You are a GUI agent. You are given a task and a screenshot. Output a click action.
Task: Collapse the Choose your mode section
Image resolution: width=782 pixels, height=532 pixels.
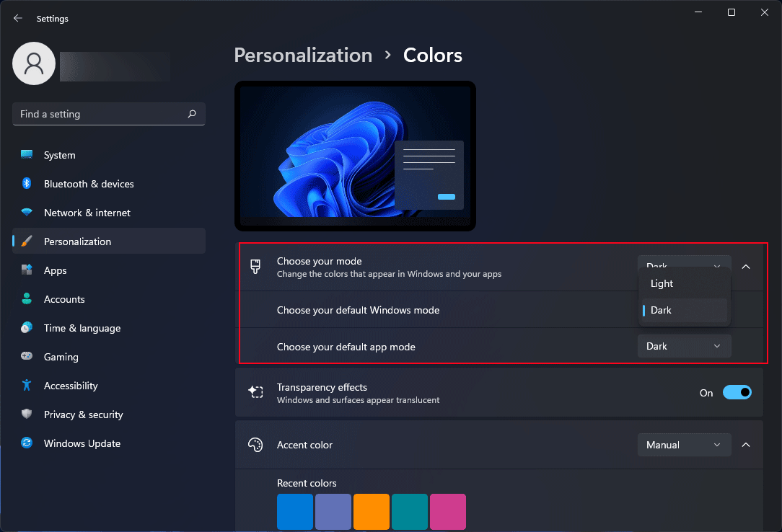tap(746, 266)
